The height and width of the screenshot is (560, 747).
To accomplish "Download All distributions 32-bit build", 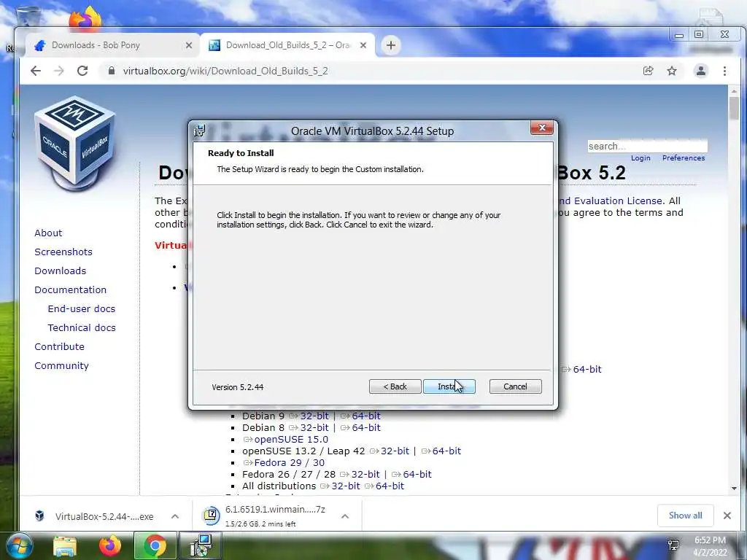I will click(345, 486).
